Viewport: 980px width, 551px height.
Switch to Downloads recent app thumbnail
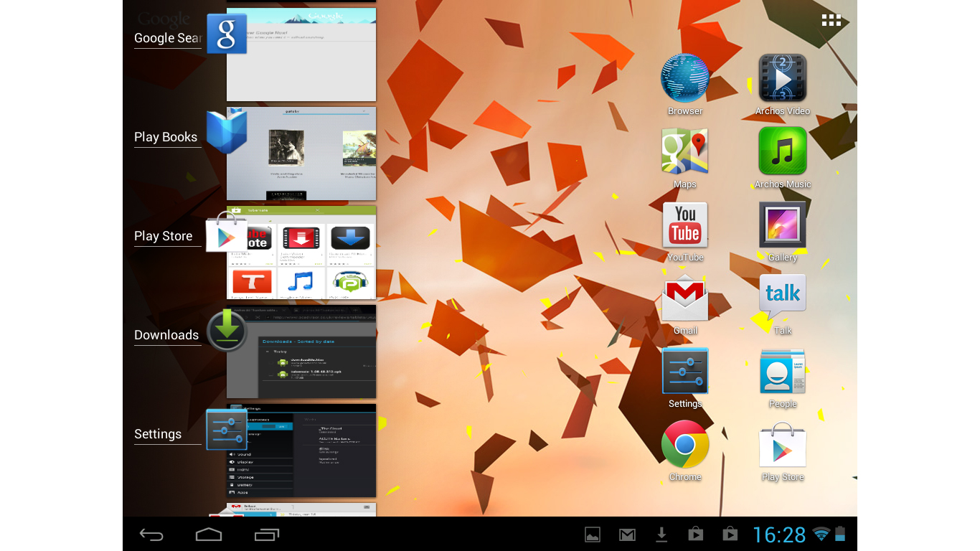click(x=301, y=352)
